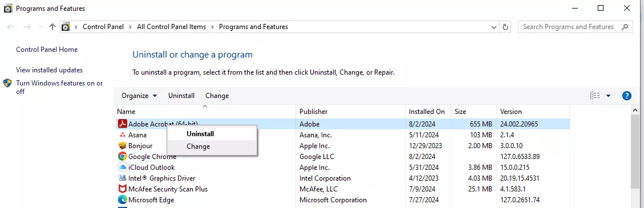
Task: Click the Asana program icon
Action: 122,134
